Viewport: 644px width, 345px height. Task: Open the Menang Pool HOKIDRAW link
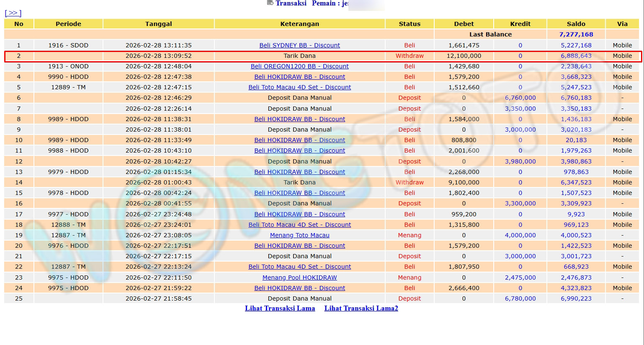[299, 278]
